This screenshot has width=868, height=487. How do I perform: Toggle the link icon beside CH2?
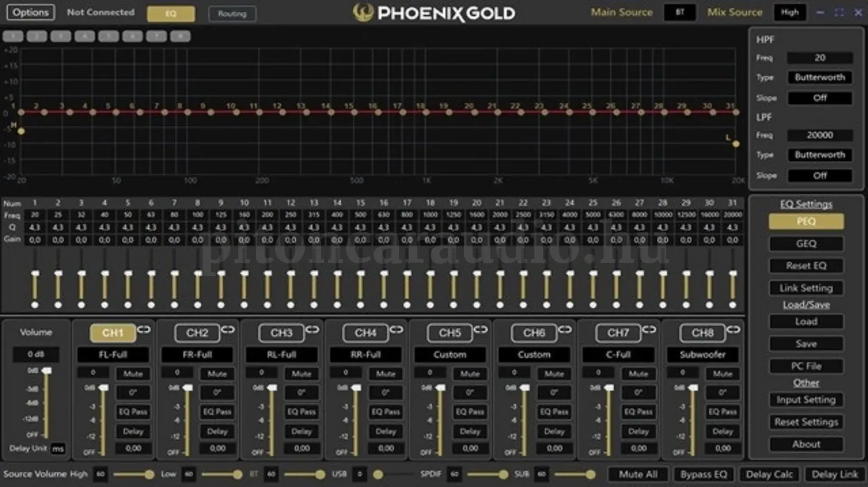point(228,329)
